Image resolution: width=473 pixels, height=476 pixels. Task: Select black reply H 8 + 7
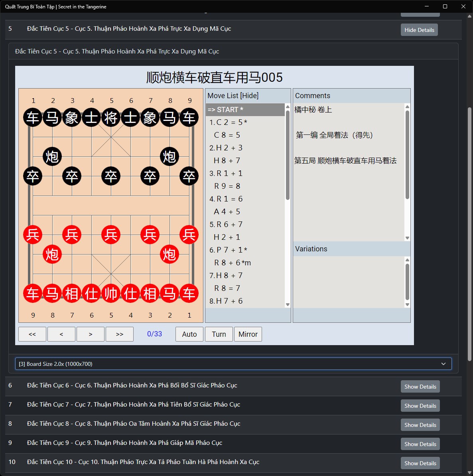click(x=245, y=160)
